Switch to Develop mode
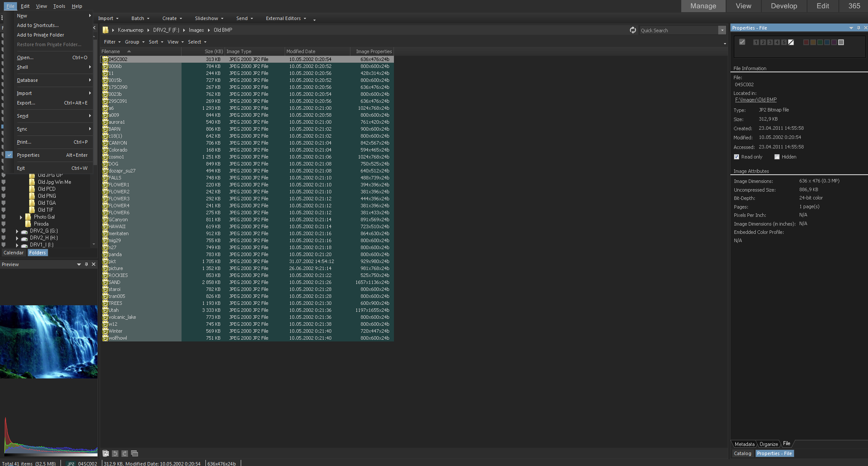This screenshot has width=868, height=466. [x=784, y=6]
